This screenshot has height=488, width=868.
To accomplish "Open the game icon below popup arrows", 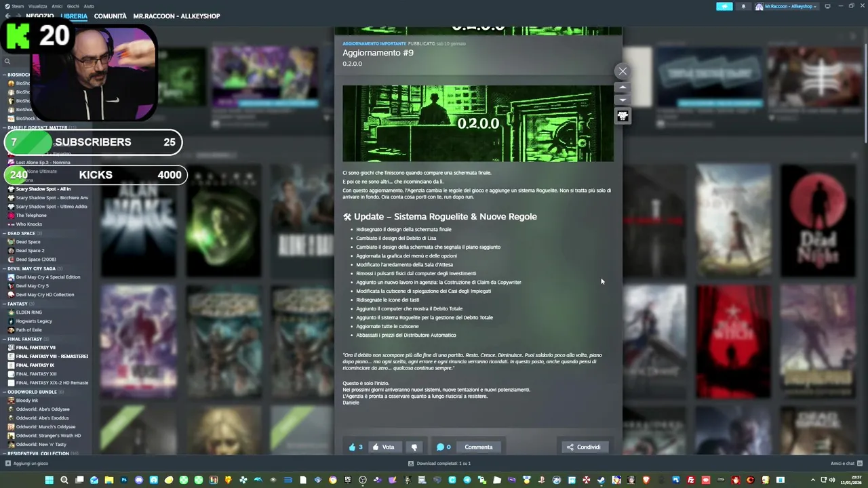I will pos(623,116).
